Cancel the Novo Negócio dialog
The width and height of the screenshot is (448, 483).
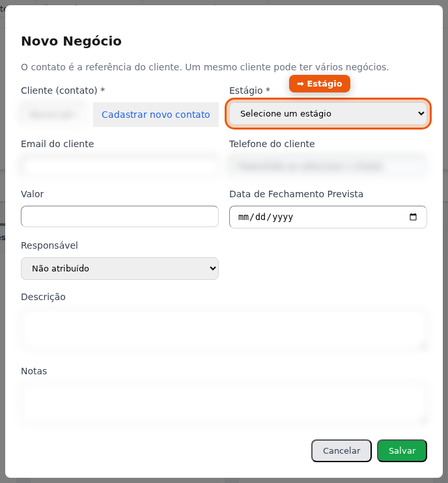coord(341,450)
